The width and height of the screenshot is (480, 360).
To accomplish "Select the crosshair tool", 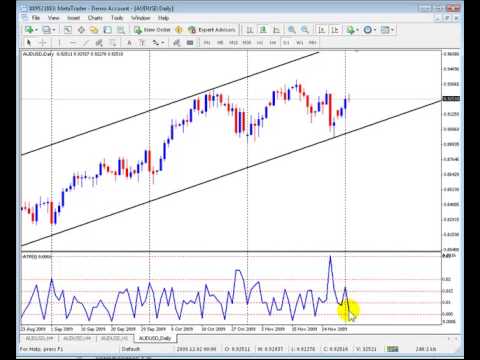I will coord(43,43).
